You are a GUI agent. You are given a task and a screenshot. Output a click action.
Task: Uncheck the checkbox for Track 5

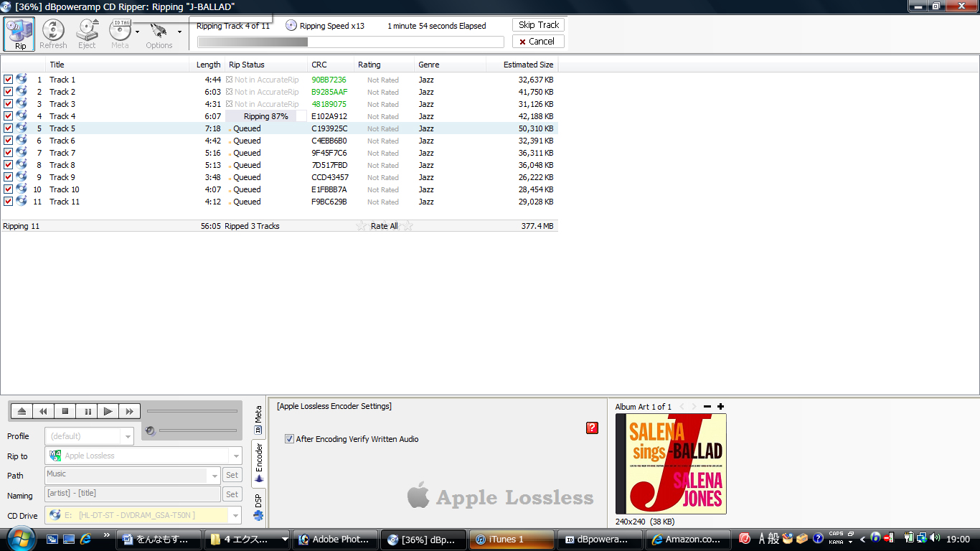[8, 128]
